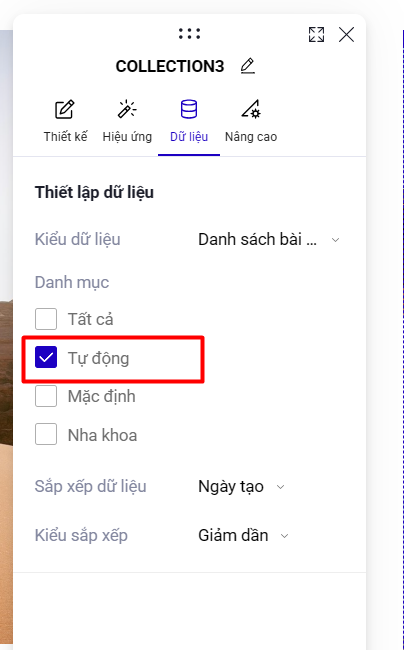Click the Tự động category label

click(99, 359)
